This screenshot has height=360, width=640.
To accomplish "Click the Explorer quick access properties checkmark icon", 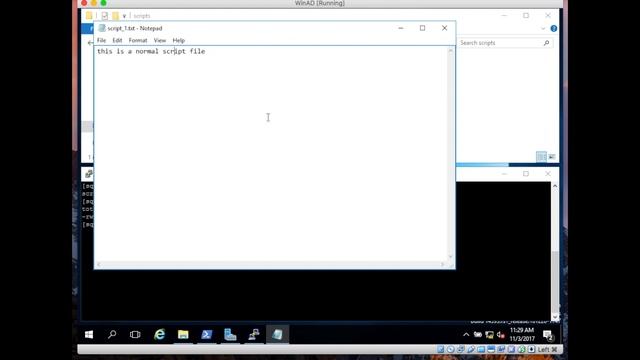I will (x=105, y=16).
